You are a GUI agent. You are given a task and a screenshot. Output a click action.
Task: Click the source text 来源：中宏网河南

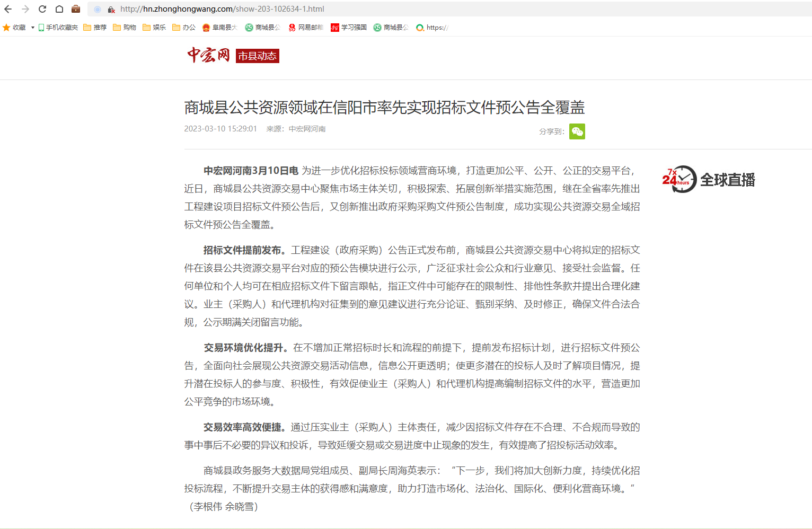[x=296, y=129]
